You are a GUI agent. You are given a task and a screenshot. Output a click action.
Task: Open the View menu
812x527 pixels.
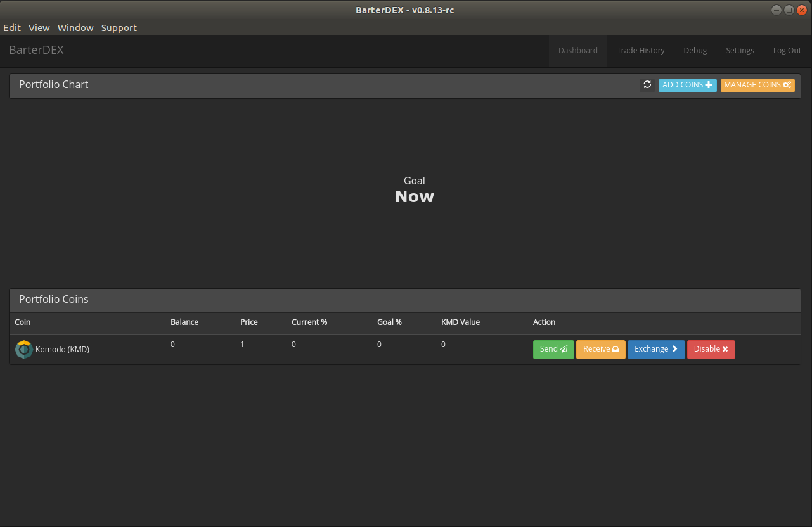(39, 28)
